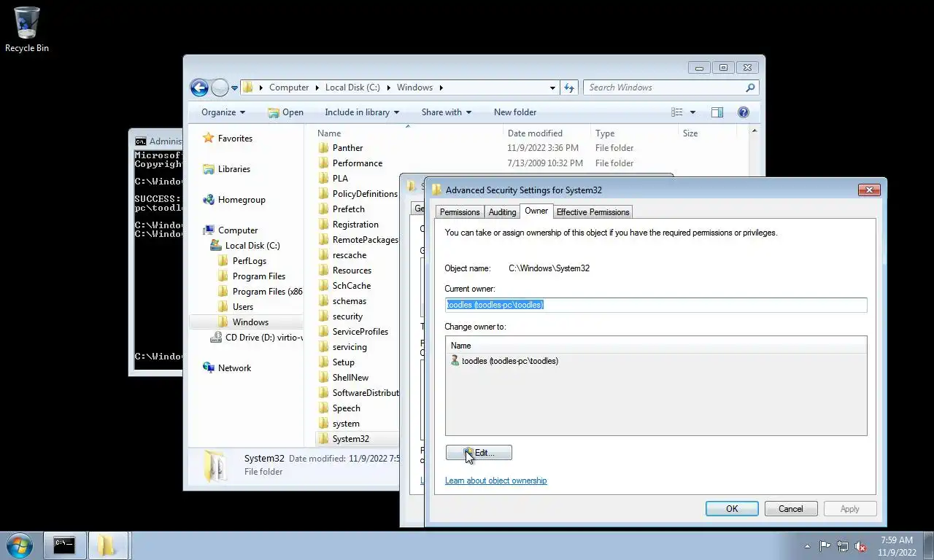The image size is (934, 560).
Task: Click the Windows Start button
Action: click(x=19, y=545)
